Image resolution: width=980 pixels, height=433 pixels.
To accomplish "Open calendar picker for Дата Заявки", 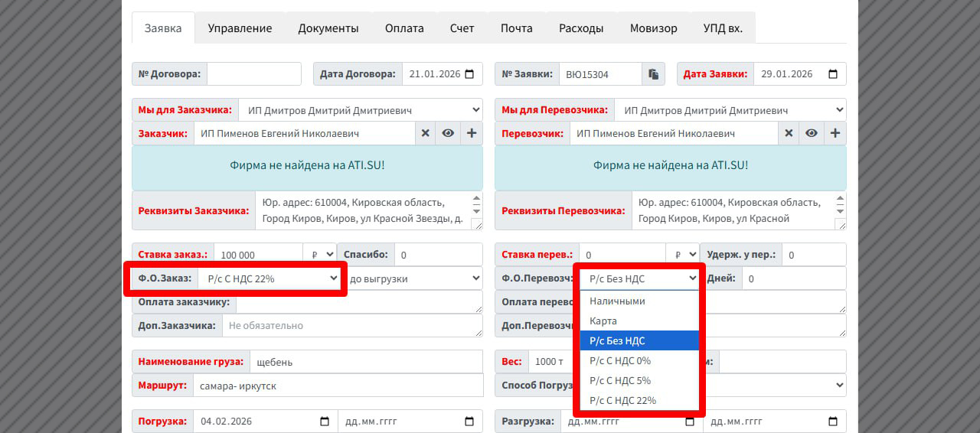I will pos(833,74).
